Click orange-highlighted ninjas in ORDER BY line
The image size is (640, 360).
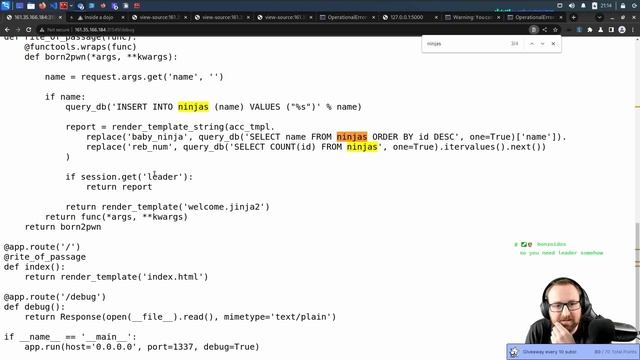coord(352,137)
